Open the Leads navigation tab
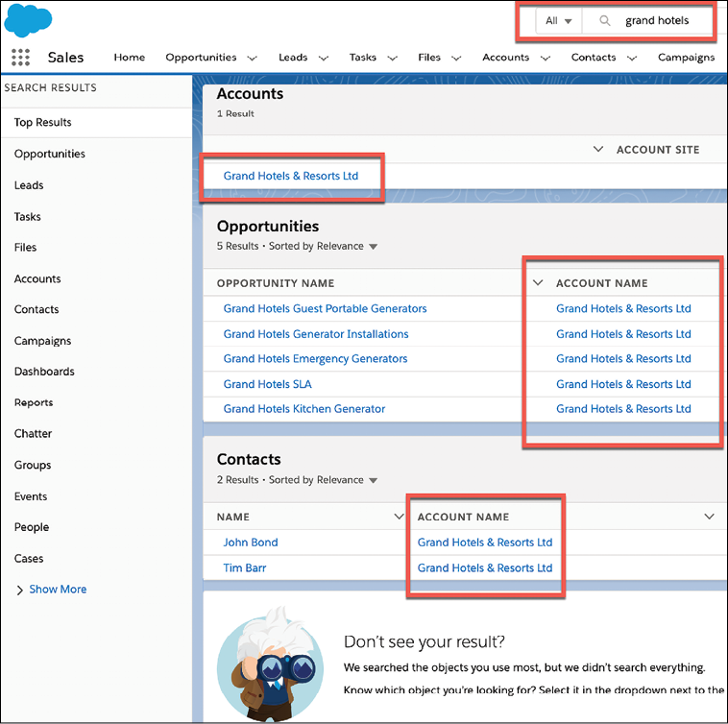This screenshot has width=728, height=724. tap(293, 57)
